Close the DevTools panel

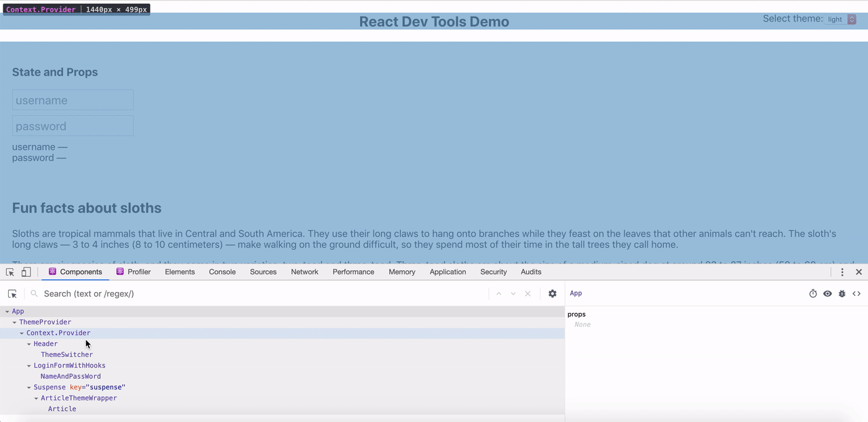point(859,272)
